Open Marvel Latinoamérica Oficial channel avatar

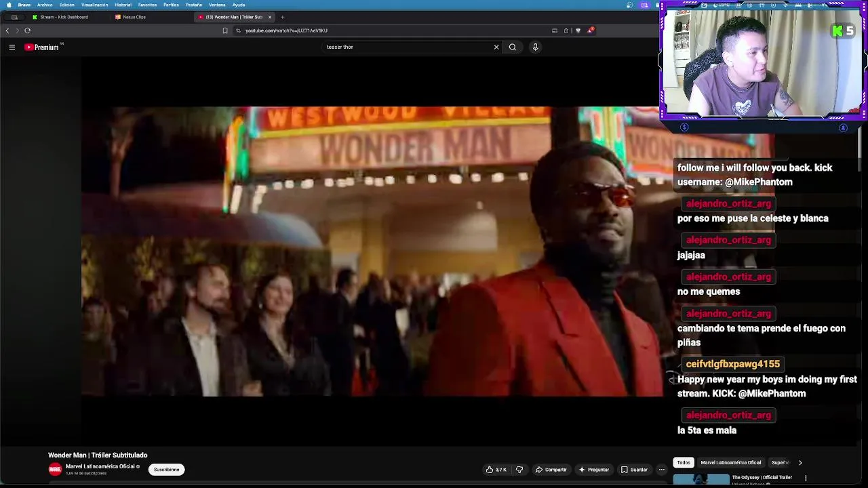point(55,469)
